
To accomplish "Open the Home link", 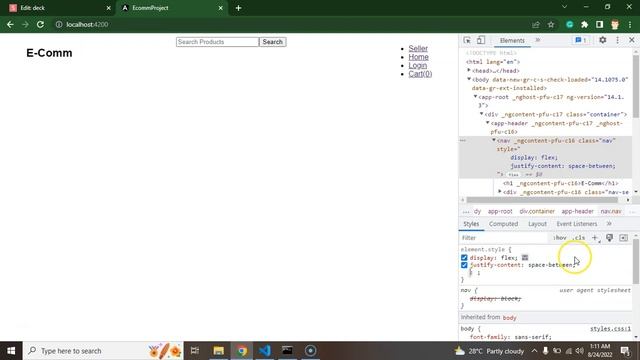I will 418,57.
